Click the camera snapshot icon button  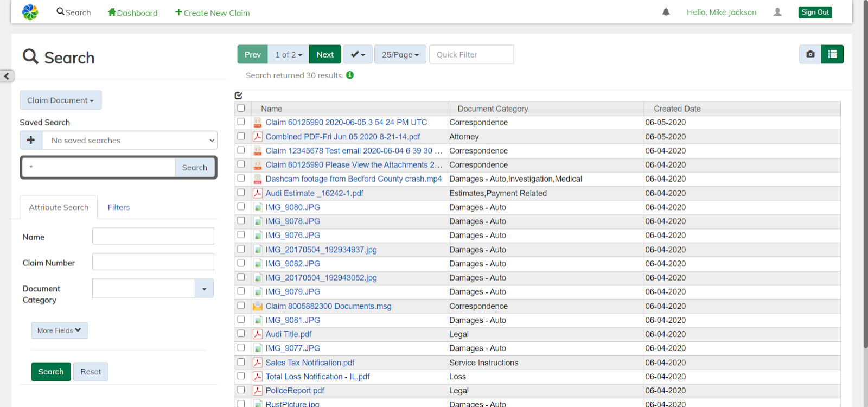point(810,54)
